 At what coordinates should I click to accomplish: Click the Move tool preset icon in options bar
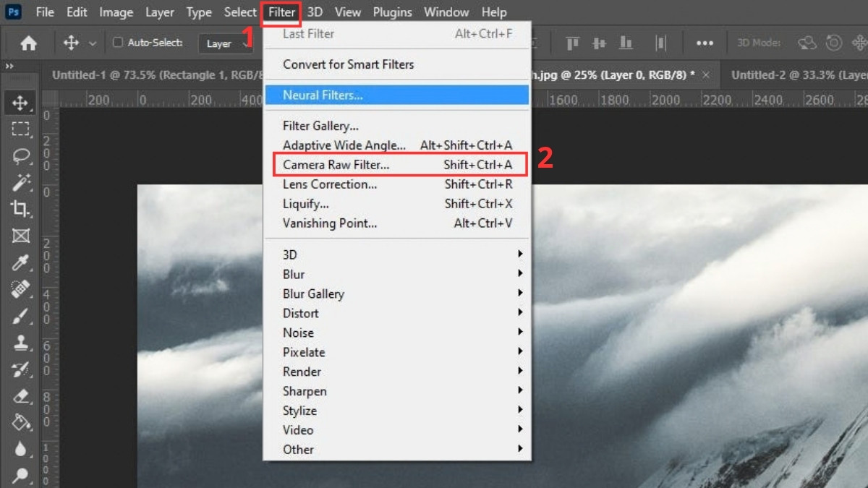71,43
